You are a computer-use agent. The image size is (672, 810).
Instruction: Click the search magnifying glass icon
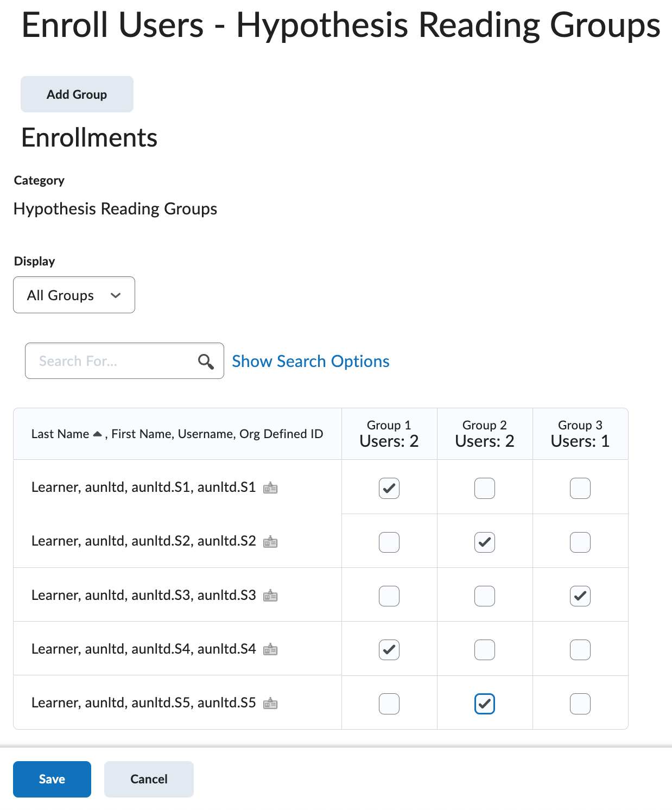tap(206, 360)
